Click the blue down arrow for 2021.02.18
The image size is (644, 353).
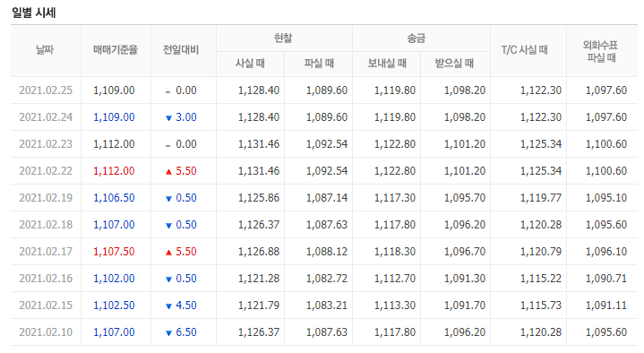click(x=168, y=226)
